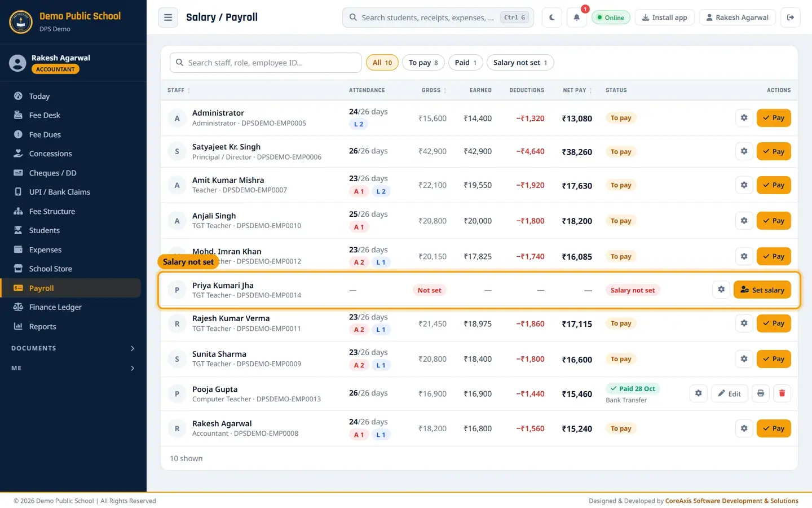
Task: Sort the table by Staff column
Action: (179, 90)
